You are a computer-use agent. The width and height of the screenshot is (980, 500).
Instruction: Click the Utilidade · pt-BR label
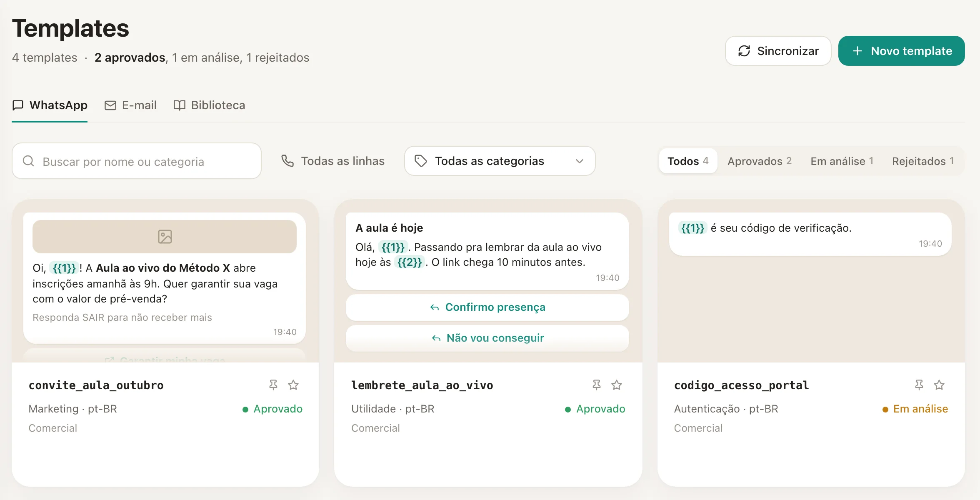coord(392,409)
